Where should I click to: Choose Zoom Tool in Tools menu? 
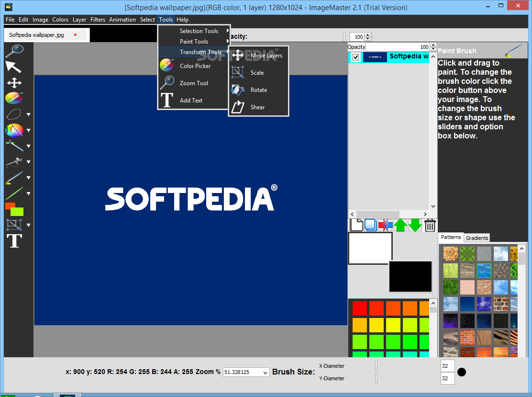[193, 83]
